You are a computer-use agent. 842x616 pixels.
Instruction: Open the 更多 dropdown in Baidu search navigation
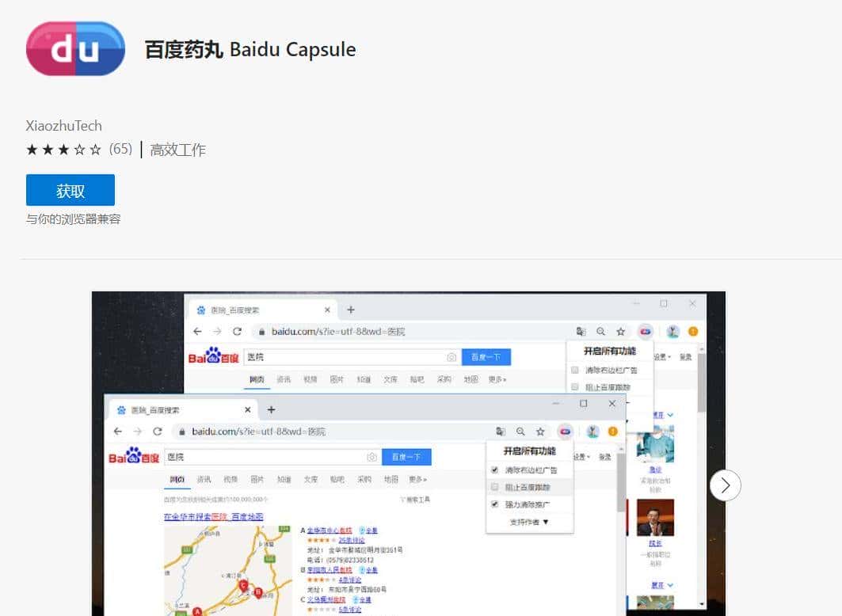point(416,478)
